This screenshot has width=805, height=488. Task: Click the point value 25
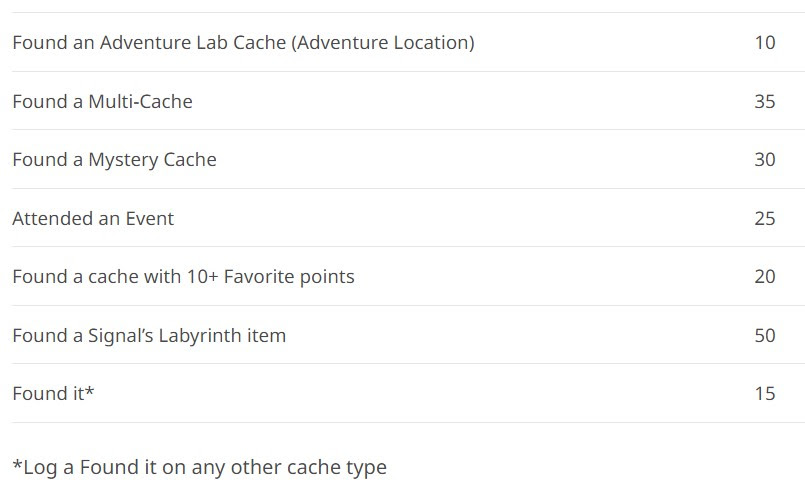(764, 218)
